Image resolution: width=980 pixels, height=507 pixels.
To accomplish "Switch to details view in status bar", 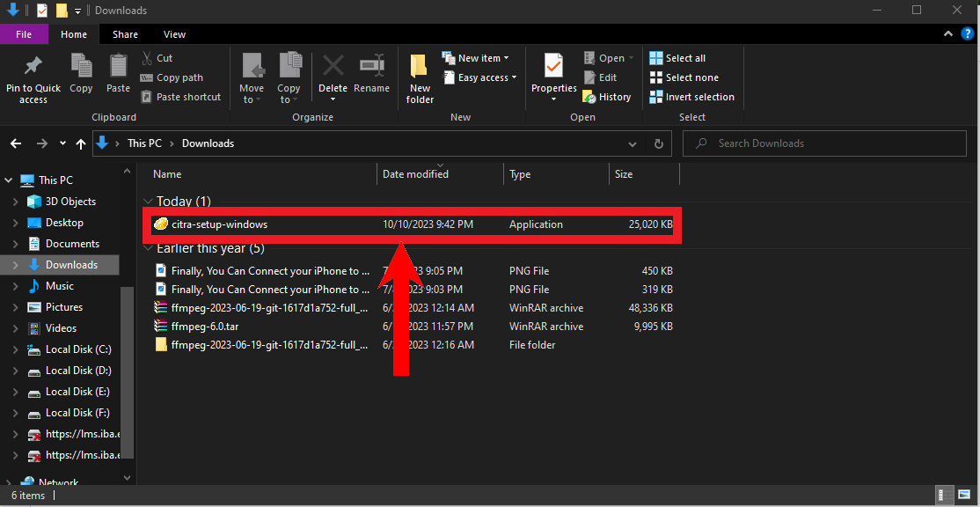I will tap(943, 496).
